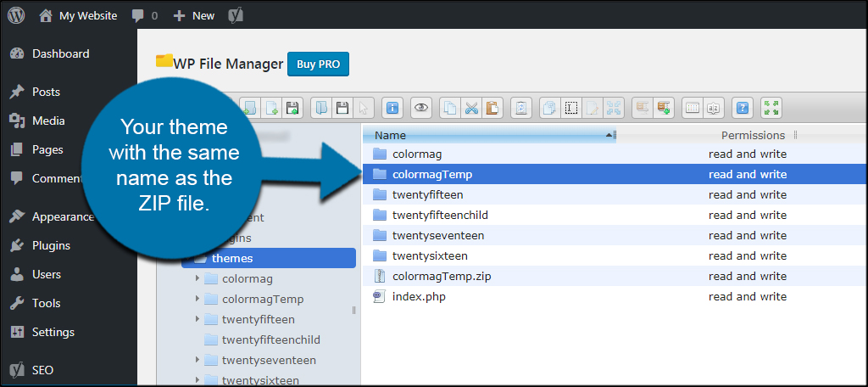Click the open folder toolbar icon

click(x=321, y=108)
